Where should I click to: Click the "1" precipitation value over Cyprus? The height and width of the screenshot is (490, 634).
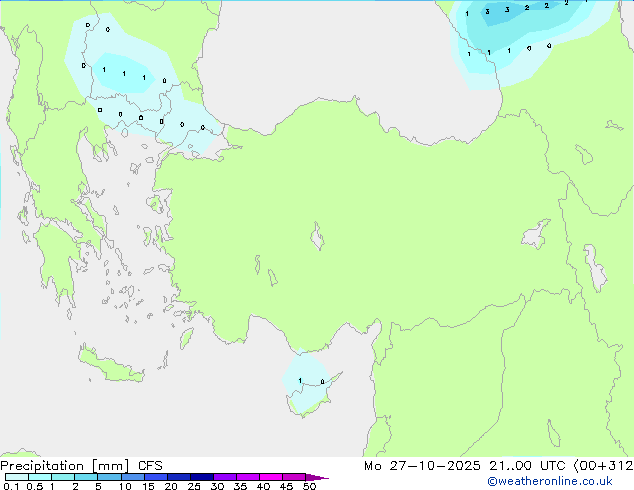(300, 380)
